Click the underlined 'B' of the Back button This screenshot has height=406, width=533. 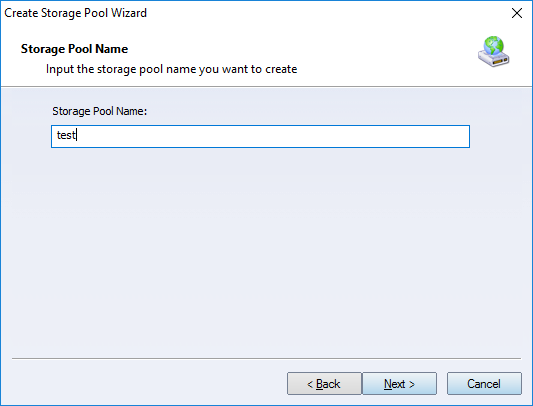click(320, 384)
